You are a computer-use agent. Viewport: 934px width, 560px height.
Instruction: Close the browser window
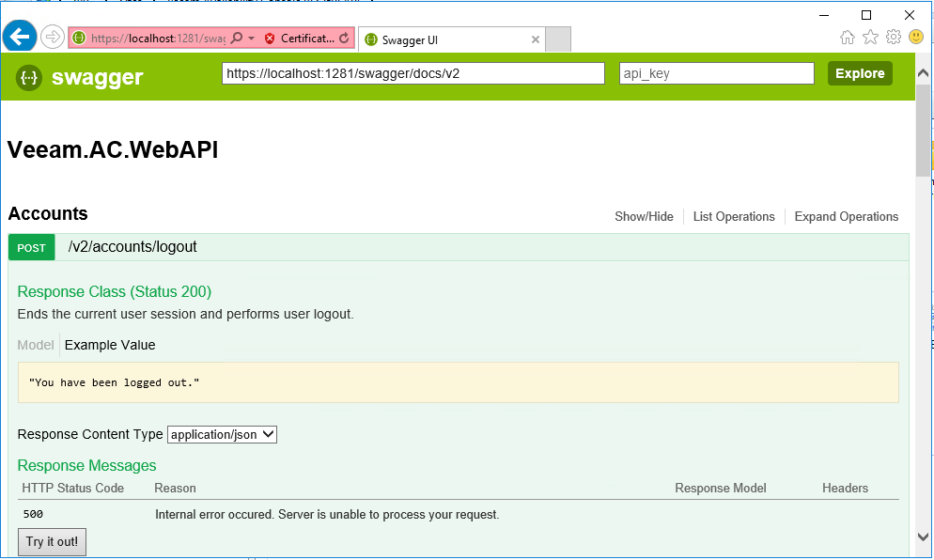tap(910, 15)
